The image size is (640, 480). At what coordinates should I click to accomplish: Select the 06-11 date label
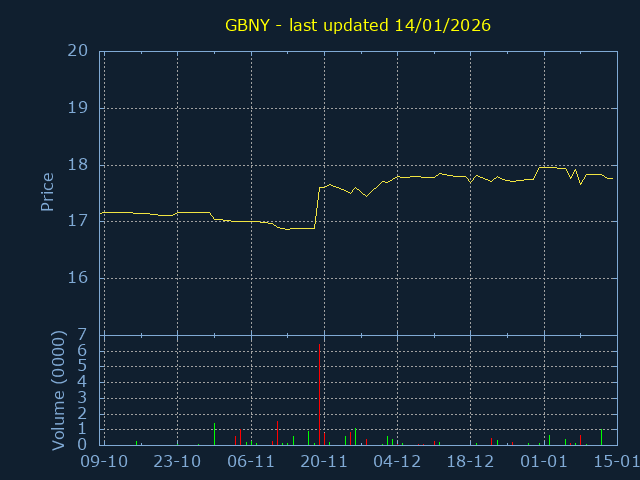click(x=251, y=462)
